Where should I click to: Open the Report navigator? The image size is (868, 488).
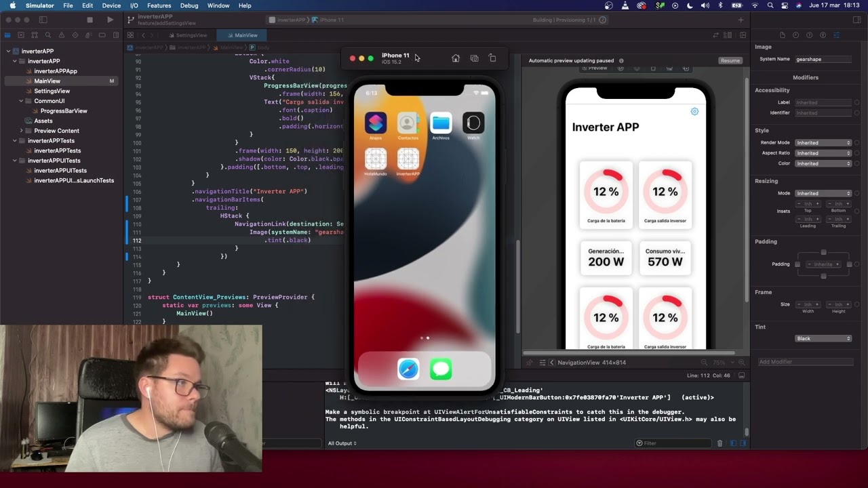[x=116, y=35]
